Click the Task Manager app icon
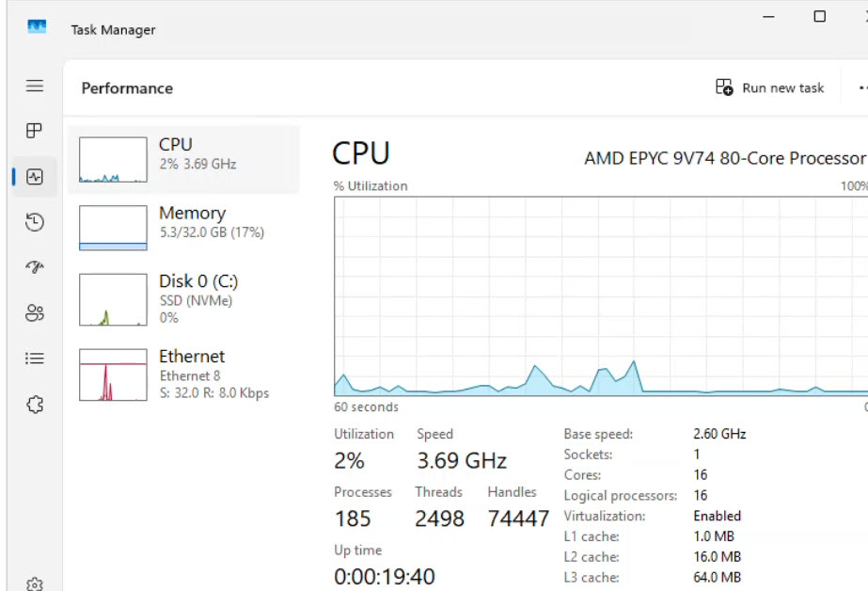Image resolution: width=868 pixels, height=591 pixels. pos(37,28)
